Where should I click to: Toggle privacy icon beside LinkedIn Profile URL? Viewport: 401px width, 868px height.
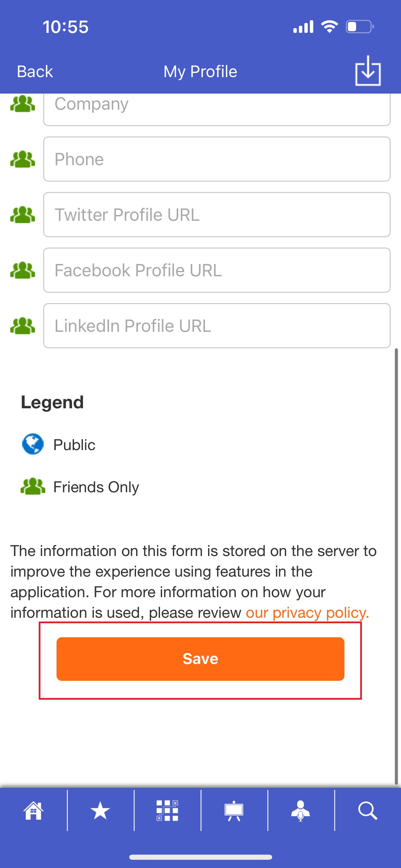pos(23,326)
